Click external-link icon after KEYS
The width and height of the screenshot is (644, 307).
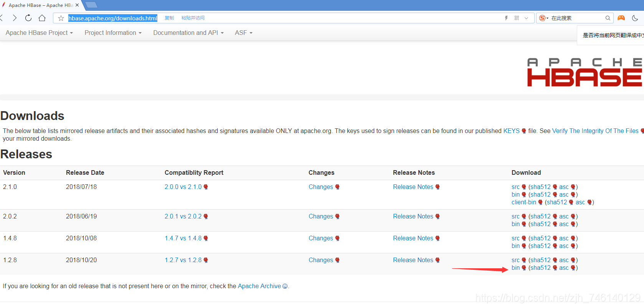pos(523,131)
